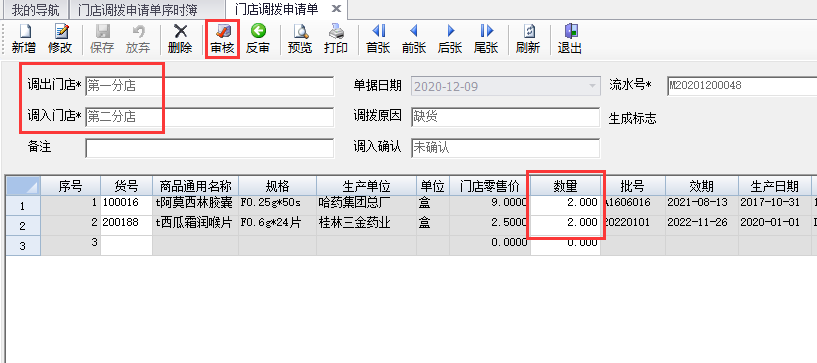Click the 退出 (Exit) icon

pos(570,39)
